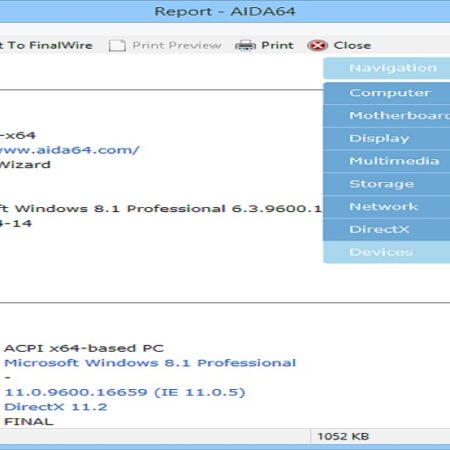Select the Print label in toolbar
The width and height of the screenshot is (450, 450).
click(x=277, y=45)
